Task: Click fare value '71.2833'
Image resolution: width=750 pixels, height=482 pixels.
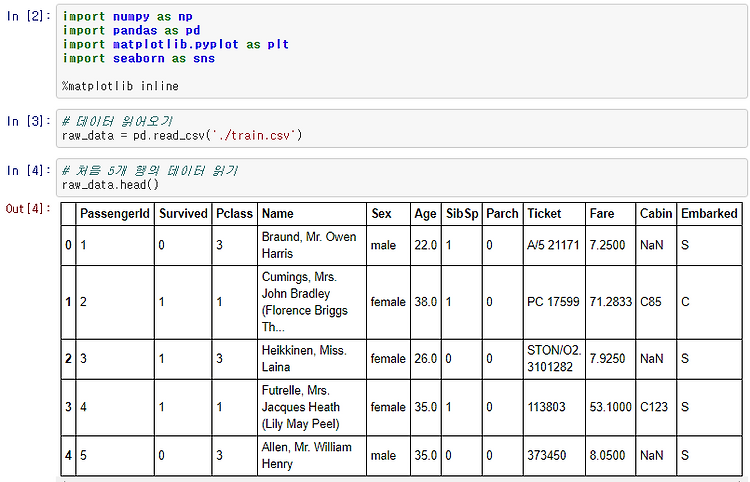Action: click(610, 302)
